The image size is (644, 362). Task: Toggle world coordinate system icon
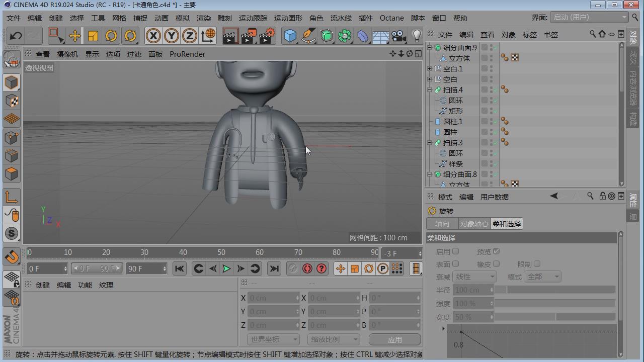pos(208,36)
